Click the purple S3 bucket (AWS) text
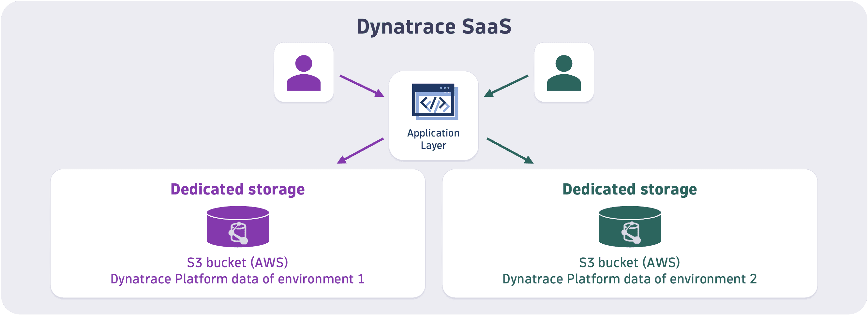 [x=238, y=263]
